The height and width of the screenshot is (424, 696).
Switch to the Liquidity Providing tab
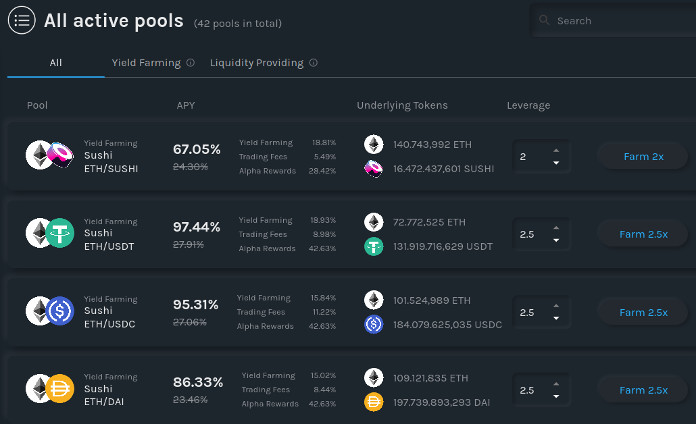click(257, 63)
